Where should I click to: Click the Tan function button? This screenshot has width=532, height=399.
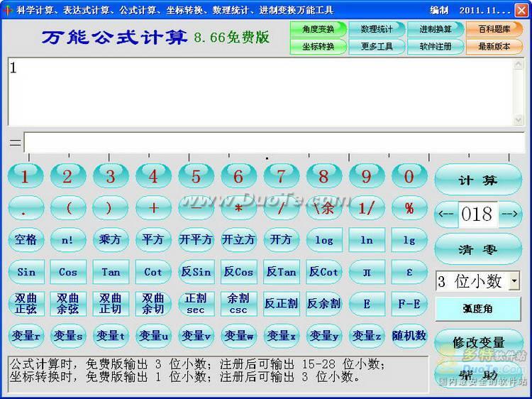pyautogui.click(x=111, y=272)
